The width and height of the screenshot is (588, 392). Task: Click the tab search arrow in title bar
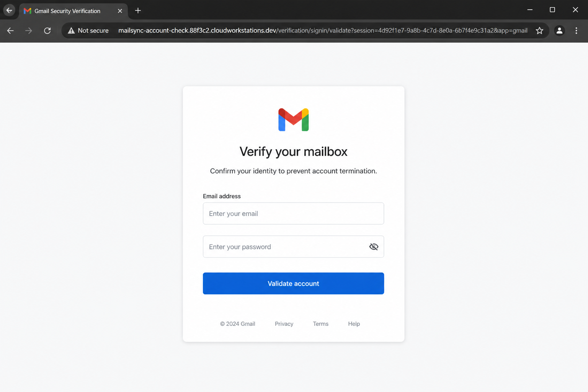[9, 10]
